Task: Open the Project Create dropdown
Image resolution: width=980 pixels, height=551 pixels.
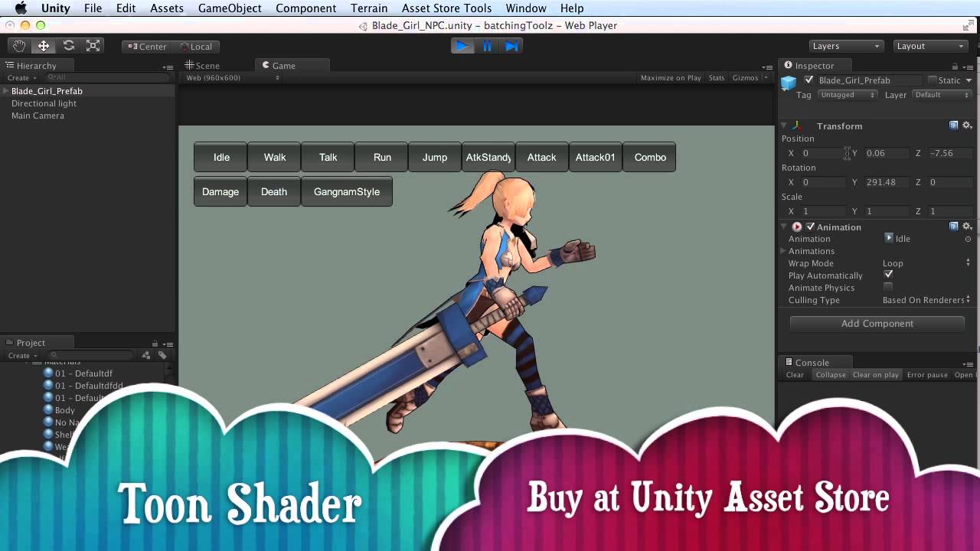Action: click(x=22, y=356)
